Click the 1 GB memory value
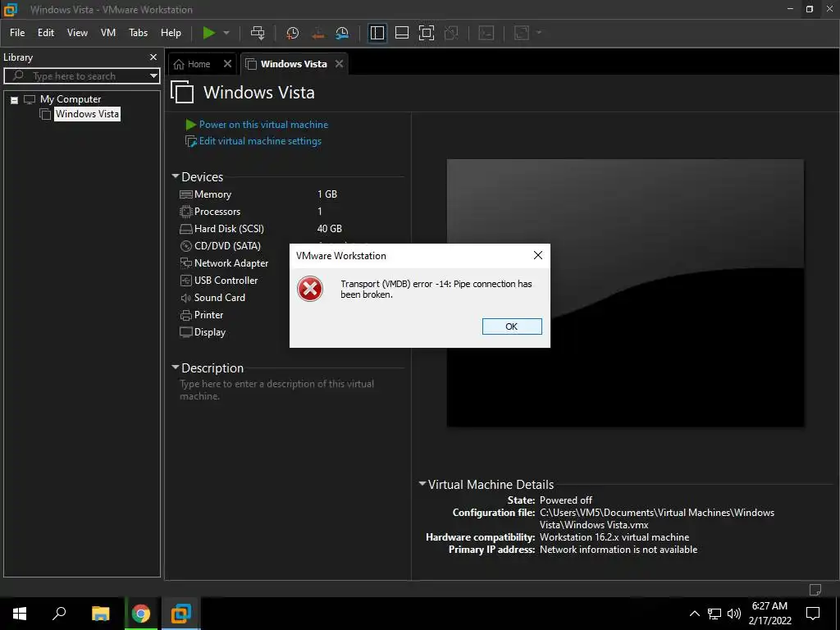The width and height of the screenshot is (840, 630). coord(327,194)
